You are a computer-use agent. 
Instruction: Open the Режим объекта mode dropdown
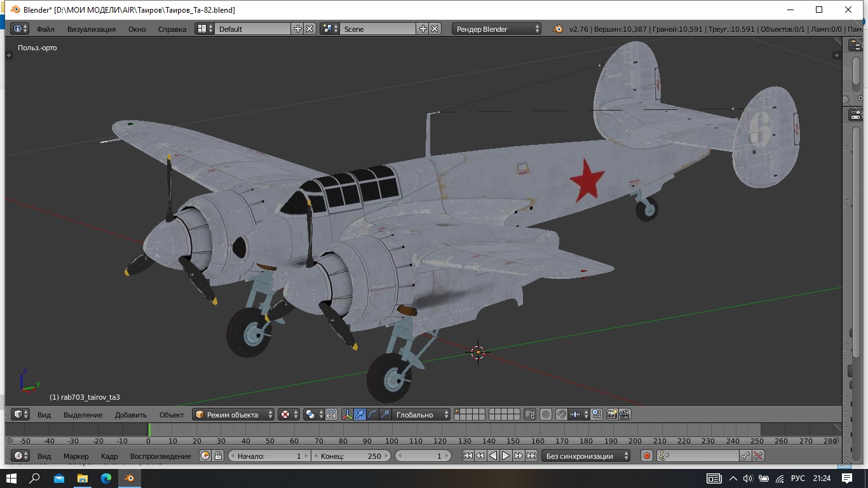(233, 414)
